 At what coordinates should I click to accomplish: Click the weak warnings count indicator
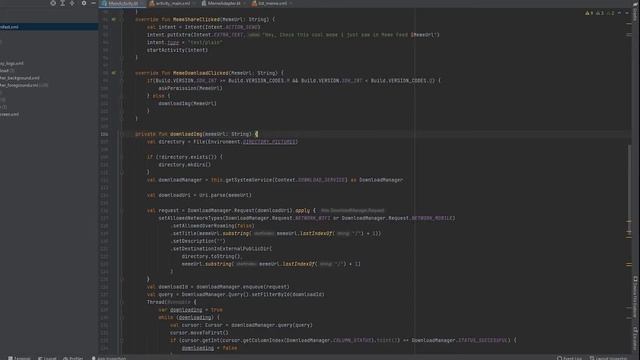click(x=600, y=13)
